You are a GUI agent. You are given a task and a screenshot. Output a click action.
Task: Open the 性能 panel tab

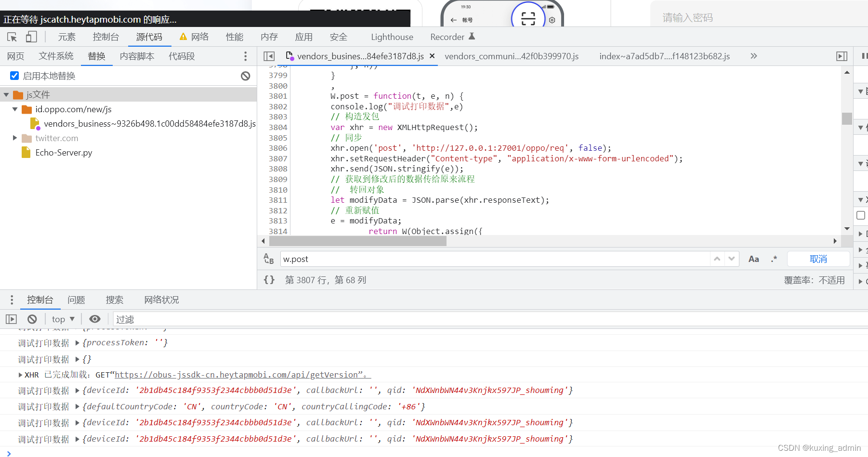point(235,37)
